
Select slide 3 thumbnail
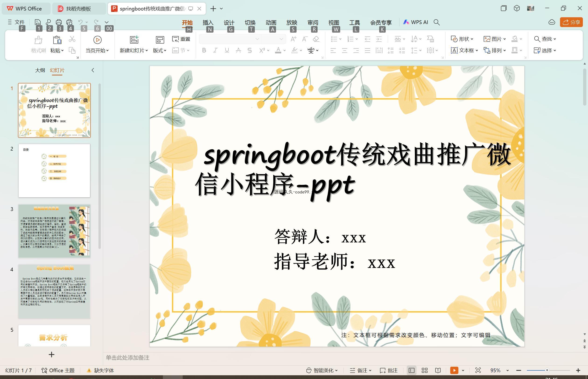point(54,231)
